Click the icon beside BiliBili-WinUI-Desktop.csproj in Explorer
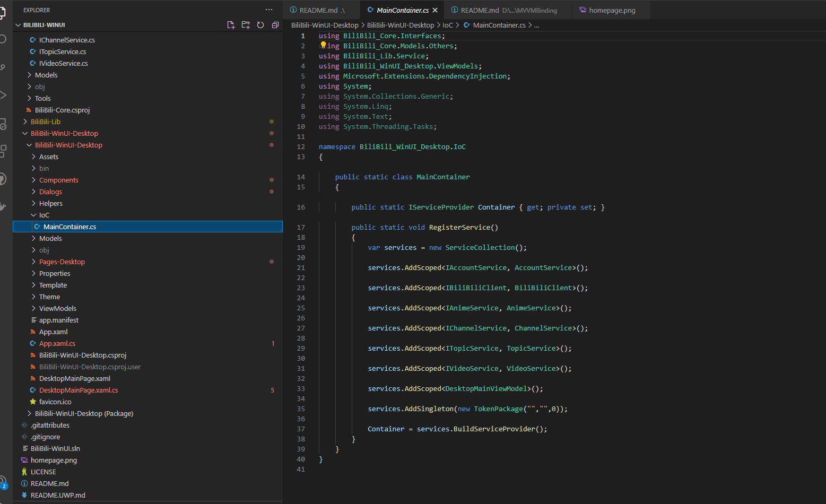This screenshot has height=504, width=826. click(x=33, y=355)
